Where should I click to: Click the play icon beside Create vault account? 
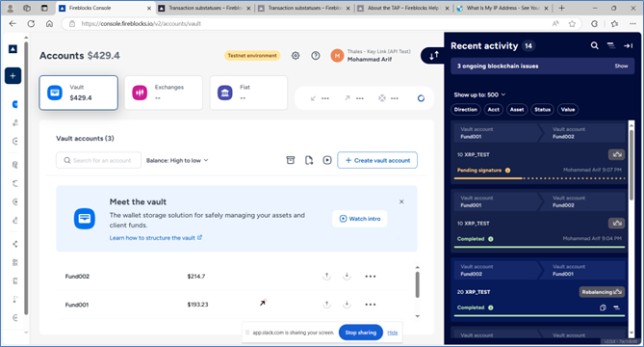click(327, 160)
